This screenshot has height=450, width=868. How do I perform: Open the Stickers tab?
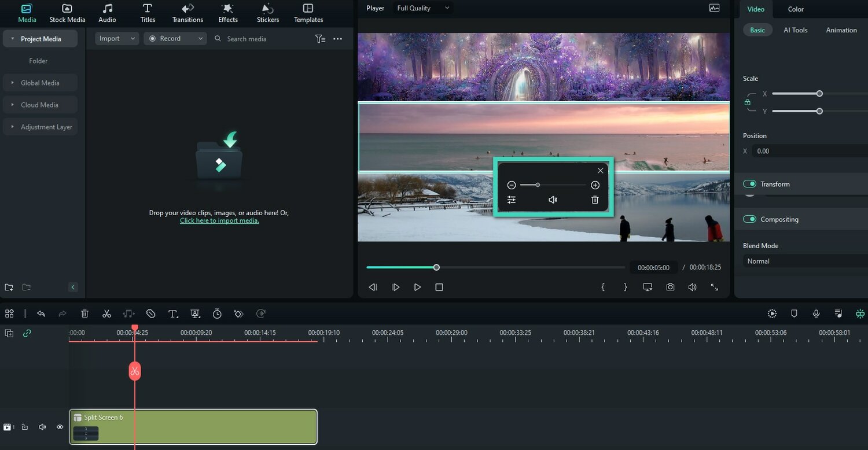click(x=267, y=14)
